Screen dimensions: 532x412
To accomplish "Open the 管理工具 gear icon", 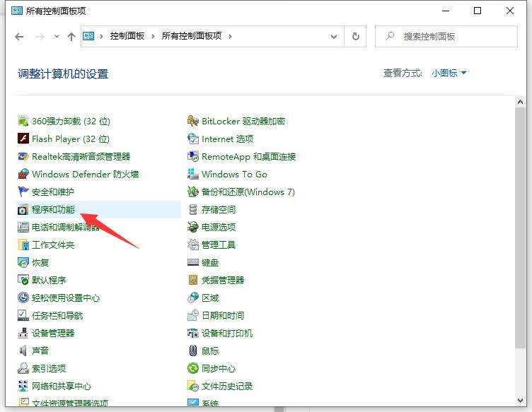I will pos(192,245).
